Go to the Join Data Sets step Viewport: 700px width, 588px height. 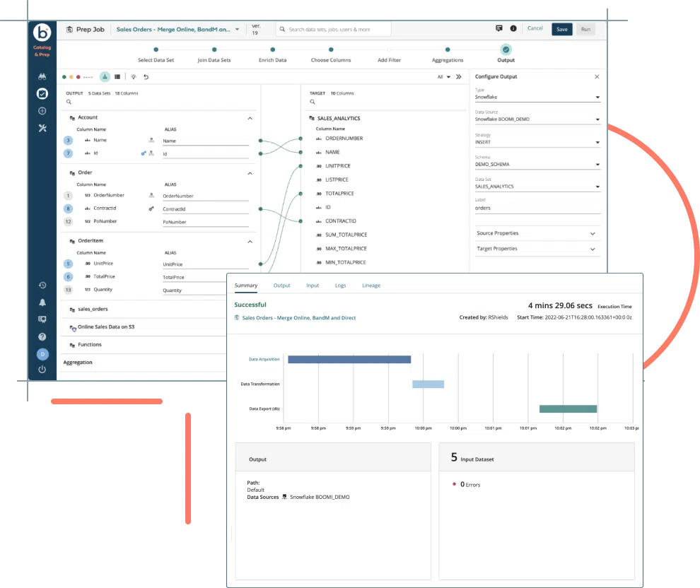214,55
